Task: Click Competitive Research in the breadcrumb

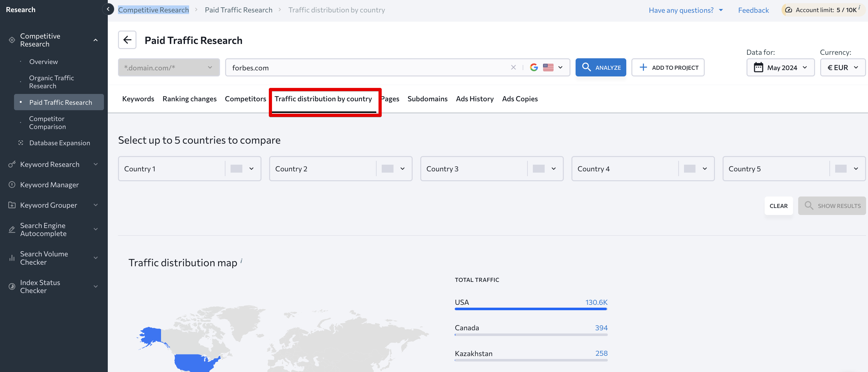Action: pos(153,10)
